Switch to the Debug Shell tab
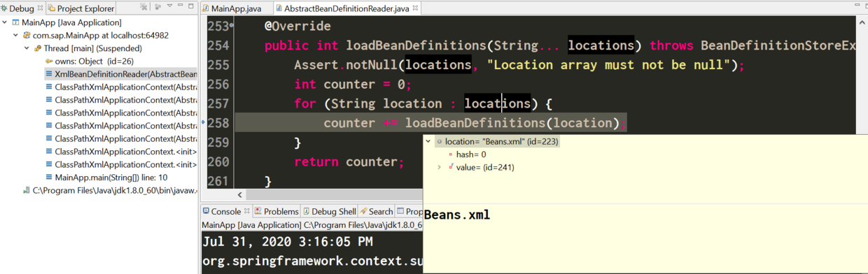Image resolution: width=868 pixels, height=274 pixels. click(x=329, y=211)
